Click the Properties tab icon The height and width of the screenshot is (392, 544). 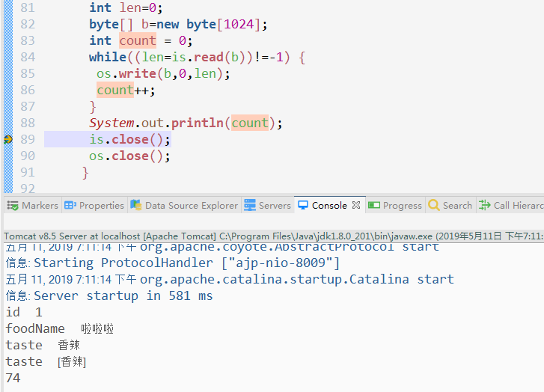(x=70, y=206)
